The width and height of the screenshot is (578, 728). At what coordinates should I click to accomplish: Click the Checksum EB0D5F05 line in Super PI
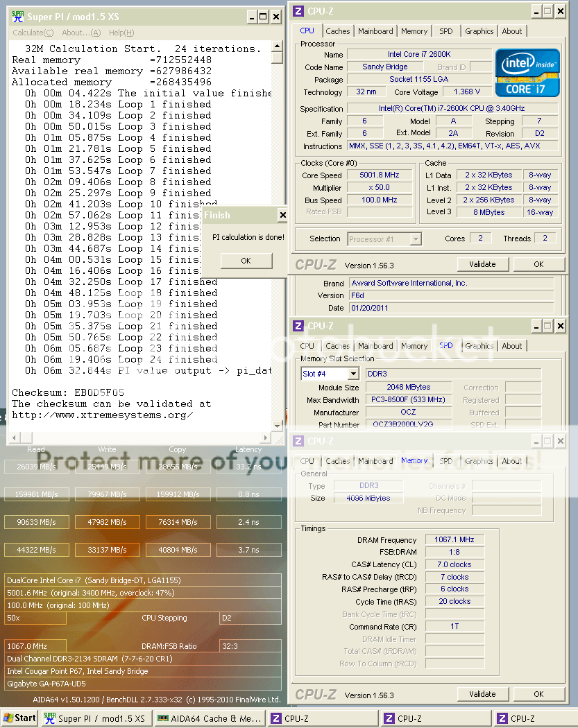tap(68, 393)
